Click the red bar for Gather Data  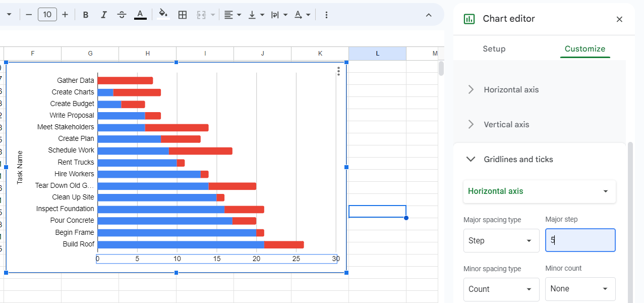pos(125,80)
